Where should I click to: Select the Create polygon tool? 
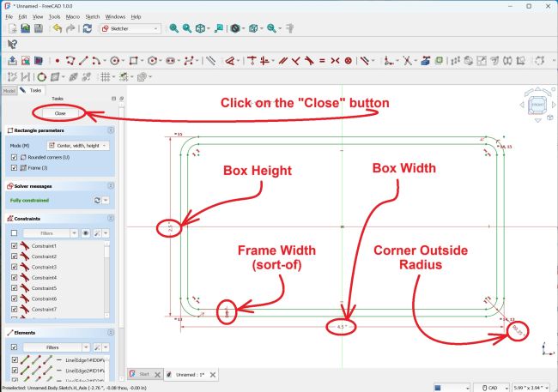152,61
